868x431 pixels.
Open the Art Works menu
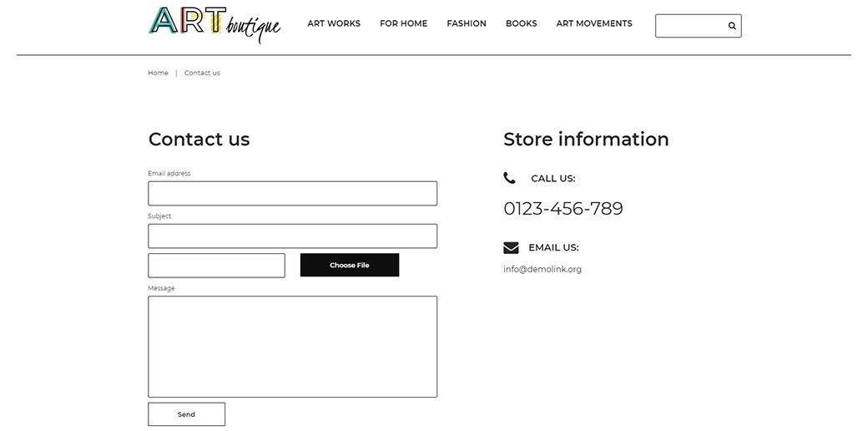click(x=334, y=23)
